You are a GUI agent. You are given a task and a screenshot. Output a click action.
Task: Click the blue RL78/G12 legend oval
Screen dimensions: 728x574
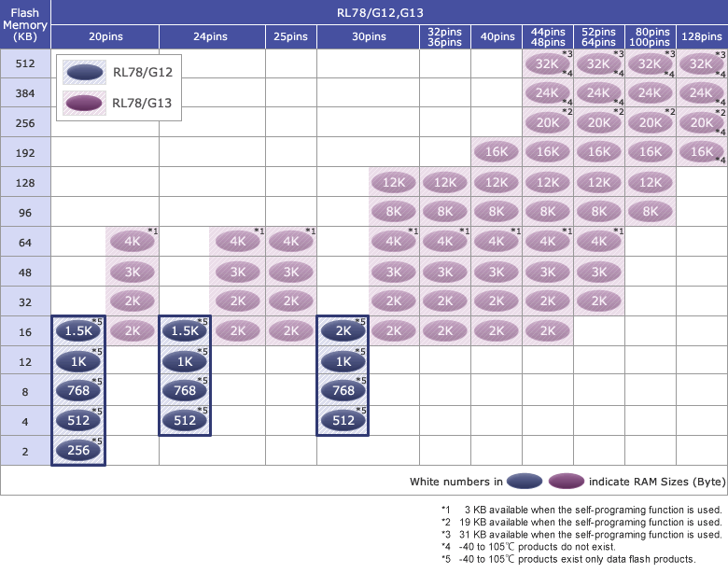(x=85, y=73)
